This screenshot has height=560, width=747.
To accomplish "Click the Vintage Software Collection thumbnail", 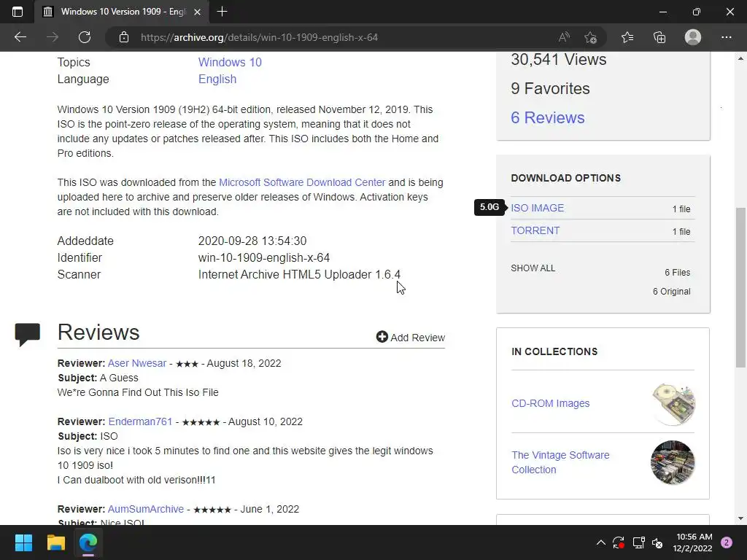I will pyautogui.click(x=673, y=462).
